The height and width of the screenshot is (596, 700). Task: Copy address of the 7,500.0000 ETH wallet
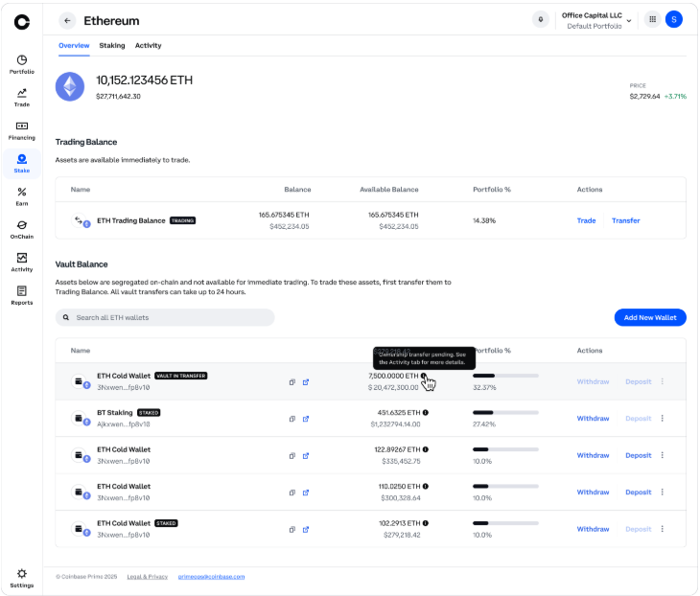(x=292, y=382)
